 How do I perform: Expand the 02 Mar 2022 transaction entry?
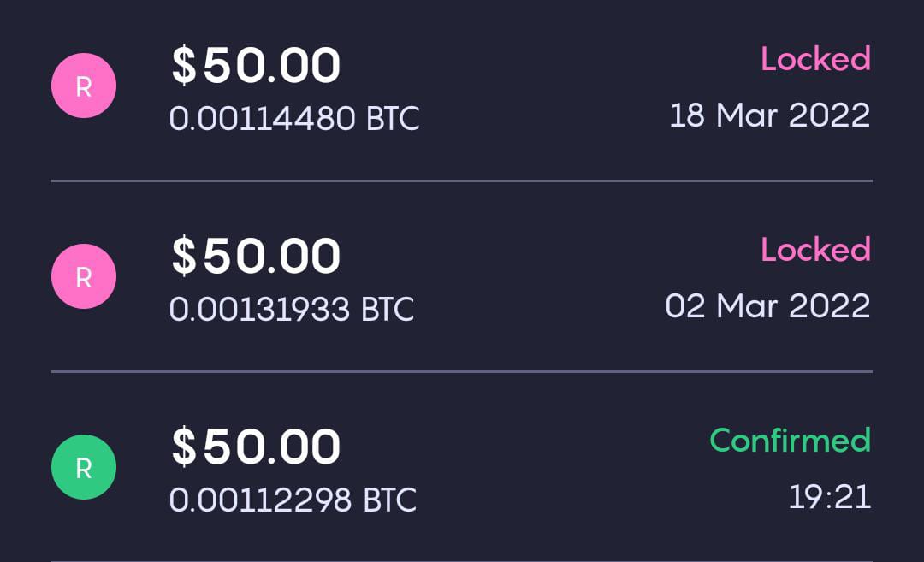[x=462, y=275]
